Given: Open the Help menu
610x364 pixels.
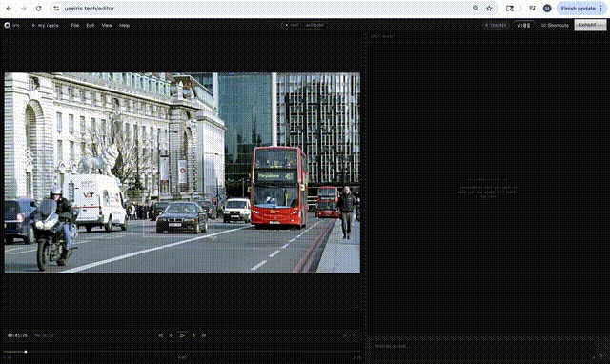Looking at the screenshot, I should coord(125,26).
